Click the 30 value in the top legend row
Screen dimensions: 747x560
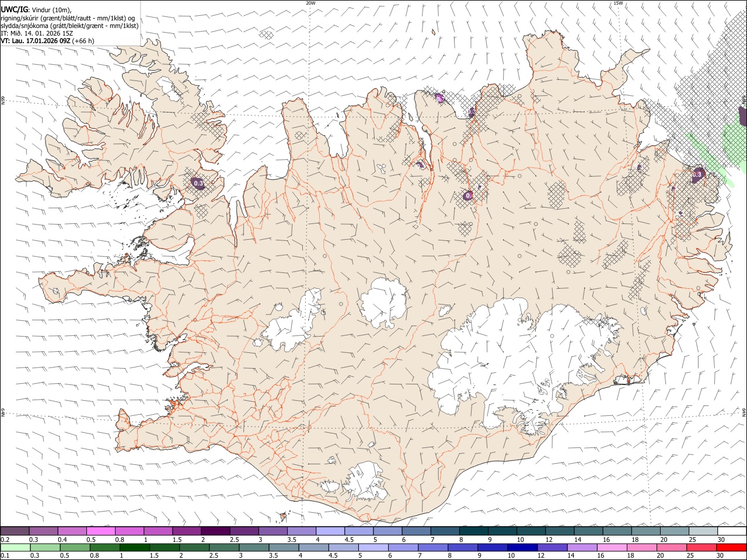[721, 539]
